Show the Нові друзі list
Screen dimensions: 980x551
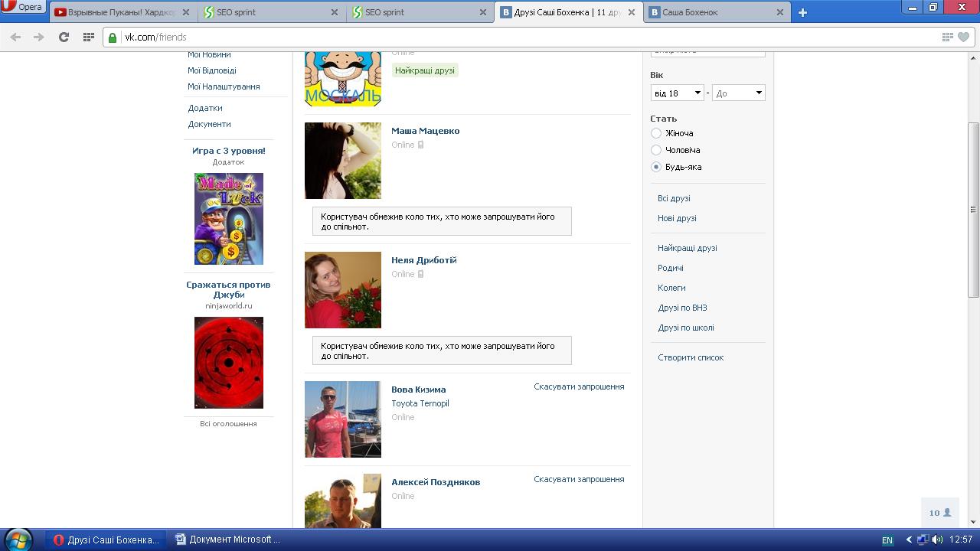[x=677, y=218]
